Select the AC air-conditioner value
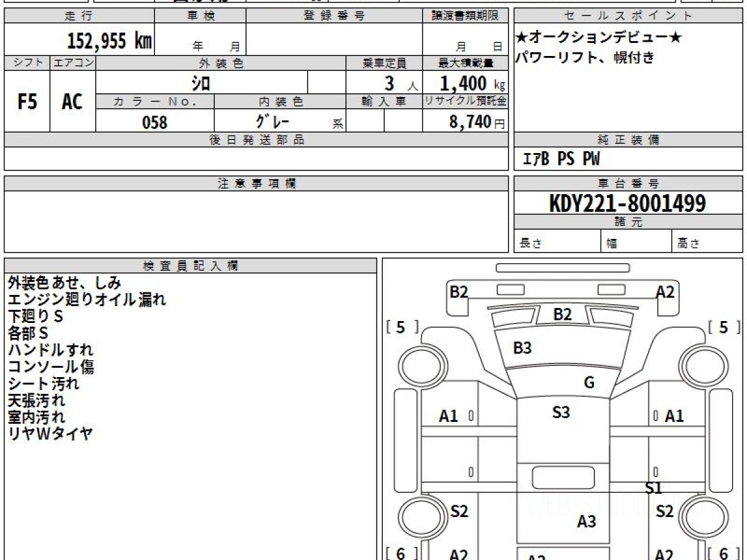Screen dimensions: 747x560 pos(73,101)
